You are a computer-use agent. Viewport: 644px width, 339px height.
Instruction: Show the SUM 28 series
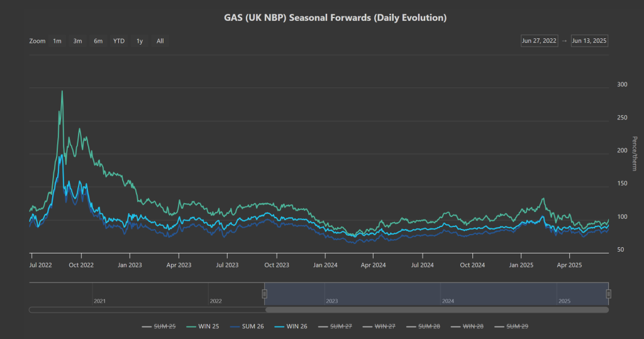(x=423, y=326)
